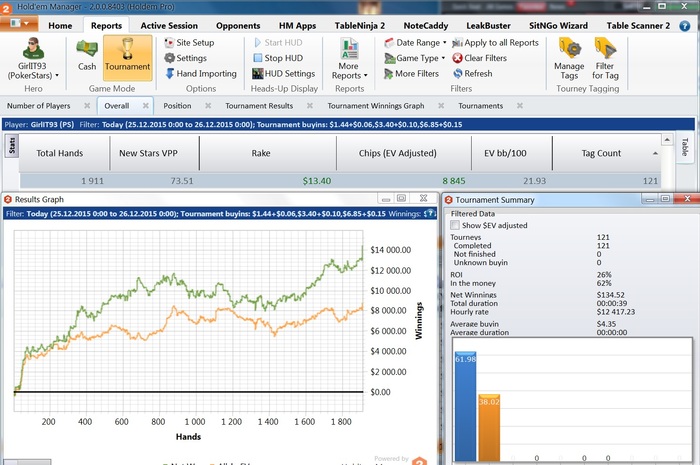
Task: Open the LeakBuster tab
Action: (488, 26)
